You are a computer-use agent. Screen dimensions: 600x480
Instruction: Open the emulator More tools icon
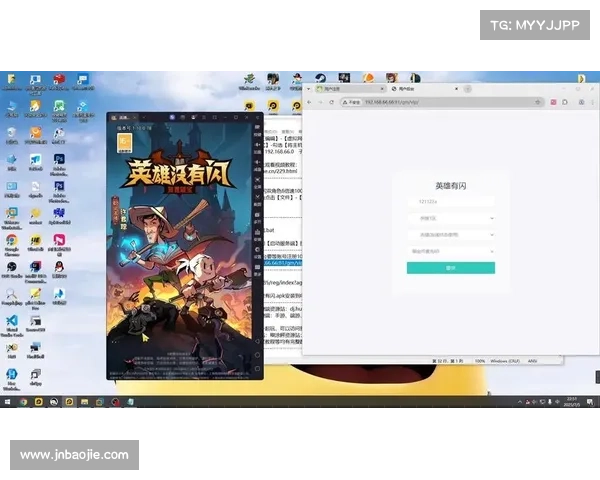coord(258,269)
